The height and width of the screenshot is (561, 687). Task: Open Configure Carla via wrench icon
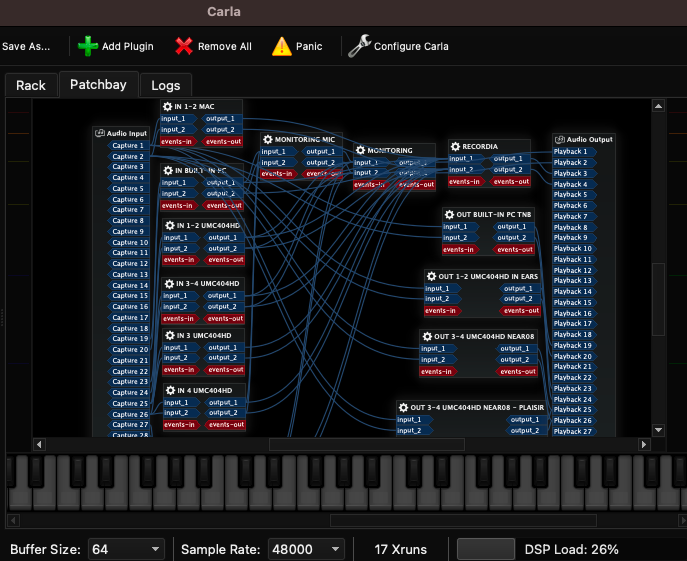click(358, 46)
